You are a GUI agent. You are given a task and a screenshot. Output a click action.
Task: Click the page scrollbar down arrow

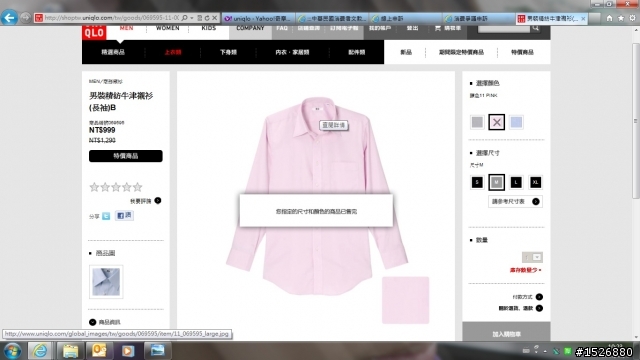[636, 338]
